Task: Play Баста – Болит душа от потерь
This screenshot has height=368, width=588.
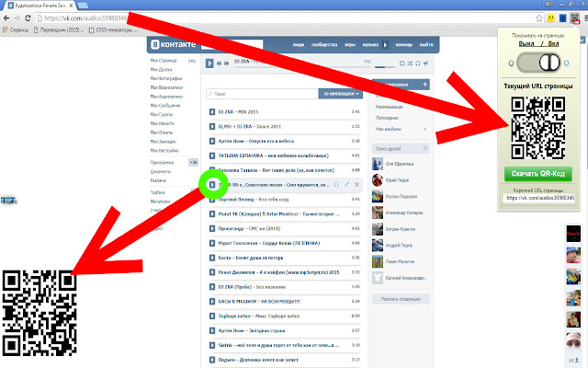Action: [x=212, y=258]
